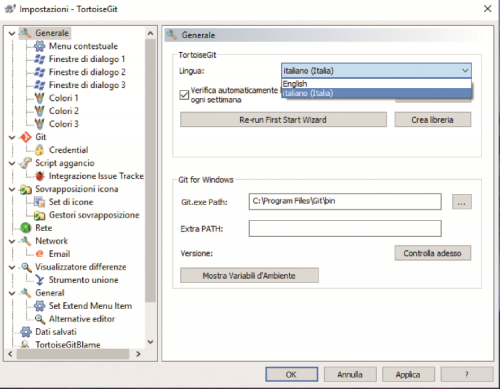Open the Lingua dropdown arrow
This screenshot has width=500, height=389.
[x=465, y=71]
